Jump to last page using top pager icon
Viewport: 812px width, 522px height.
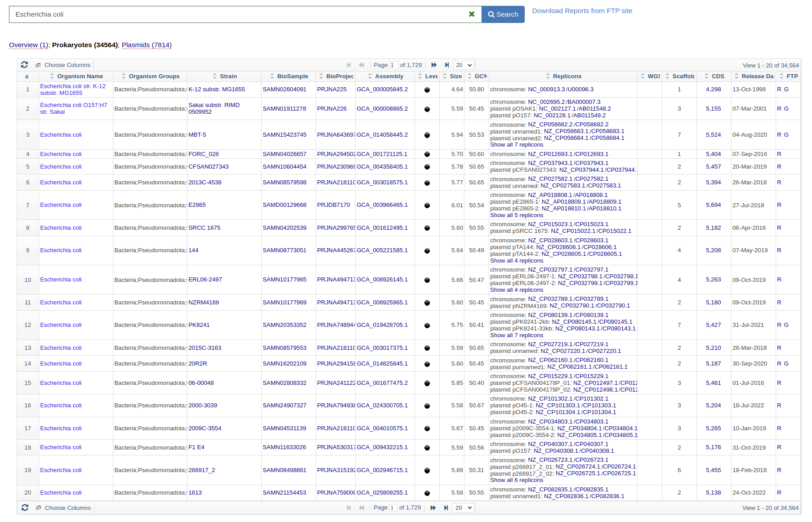coord(446,65)
